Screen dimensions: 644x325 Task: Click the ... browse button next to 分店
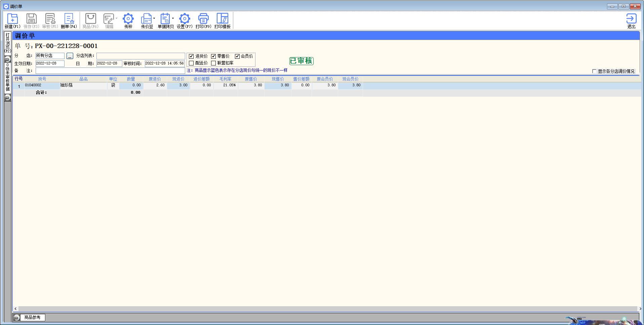[70, 56]
